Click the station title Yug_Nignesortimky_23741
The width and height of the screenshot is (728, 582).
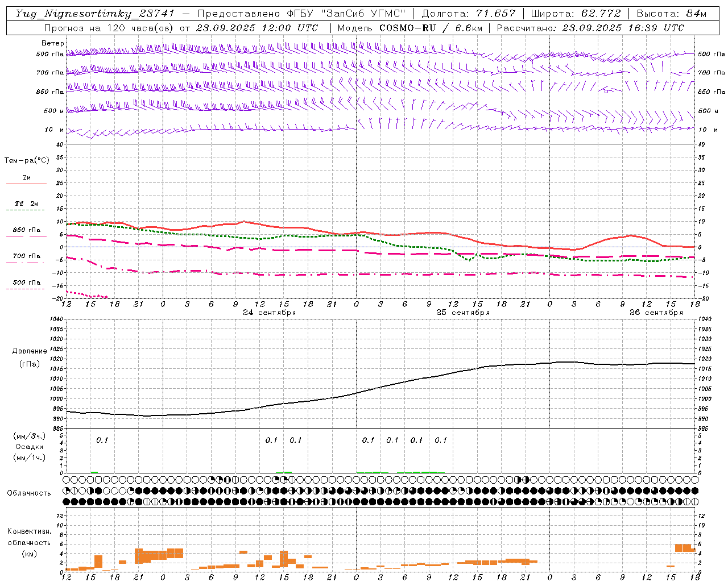click(x=94, y=14)
